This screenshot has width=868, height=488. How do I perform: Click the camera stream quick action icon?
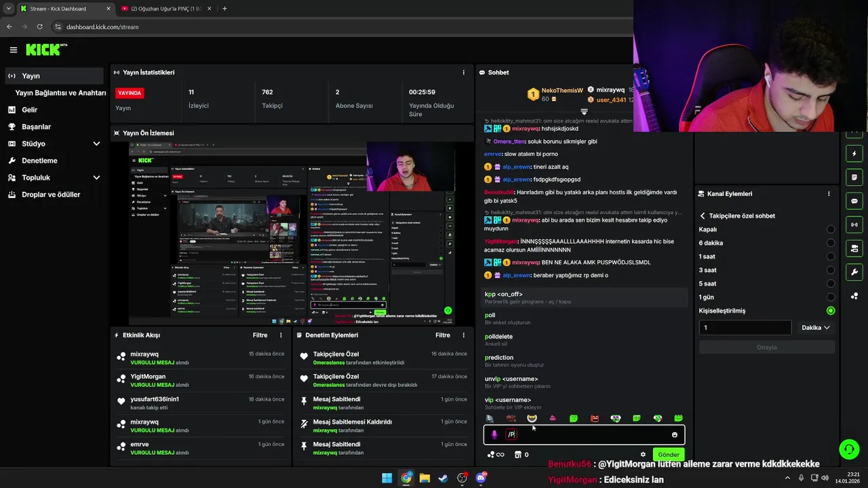pos(854,249)
